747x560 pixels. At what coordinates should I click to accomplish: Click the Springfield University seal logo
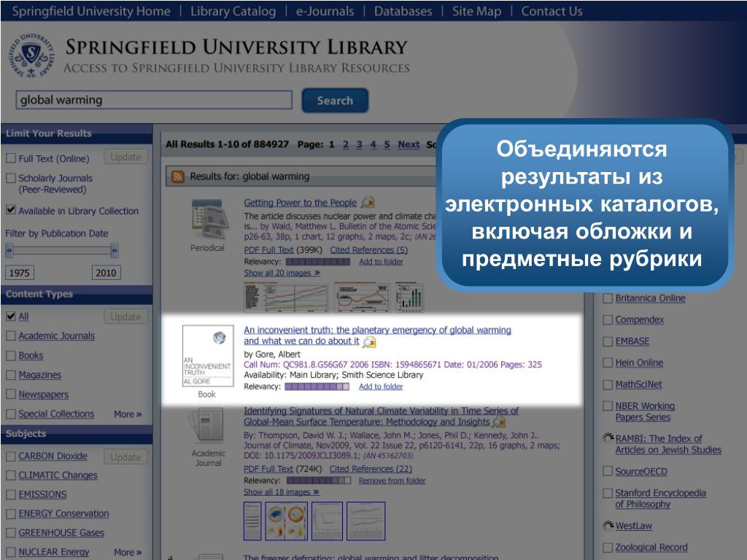tap(31, 55)
